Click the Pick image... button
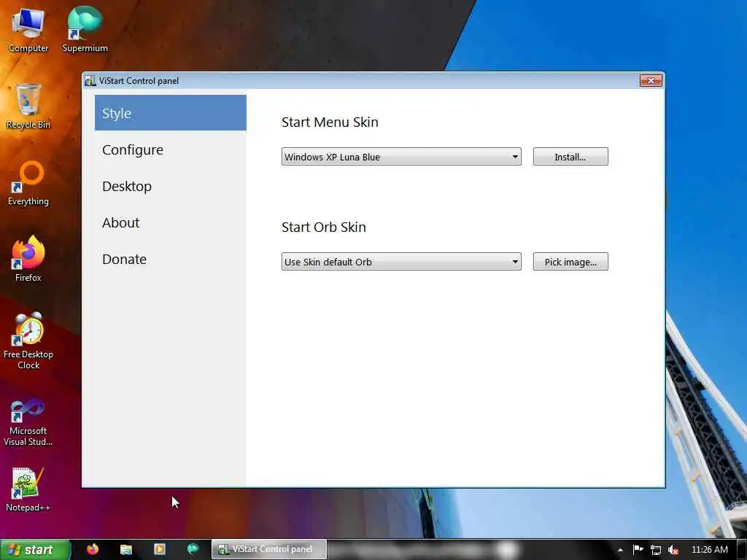Image resolution: width=747 pixels, height=560 pixels. [x=570, y=262]
